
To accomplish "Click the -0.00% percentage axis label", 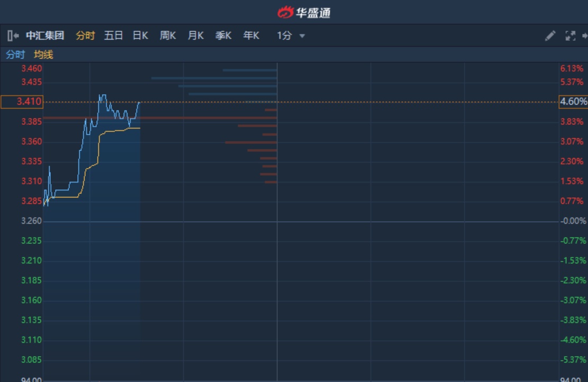I will click(x=573, y=221).
